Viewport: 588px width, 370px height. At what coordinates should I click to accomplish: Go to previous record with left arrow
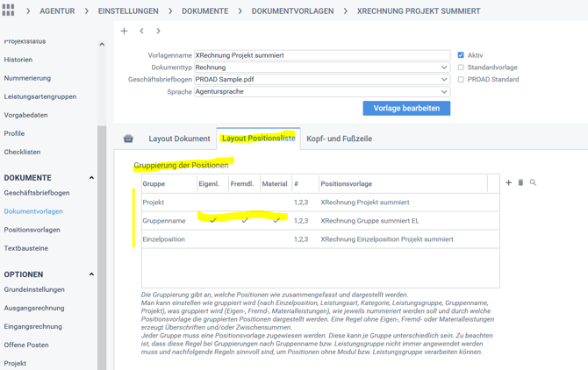tap(141, 32)
